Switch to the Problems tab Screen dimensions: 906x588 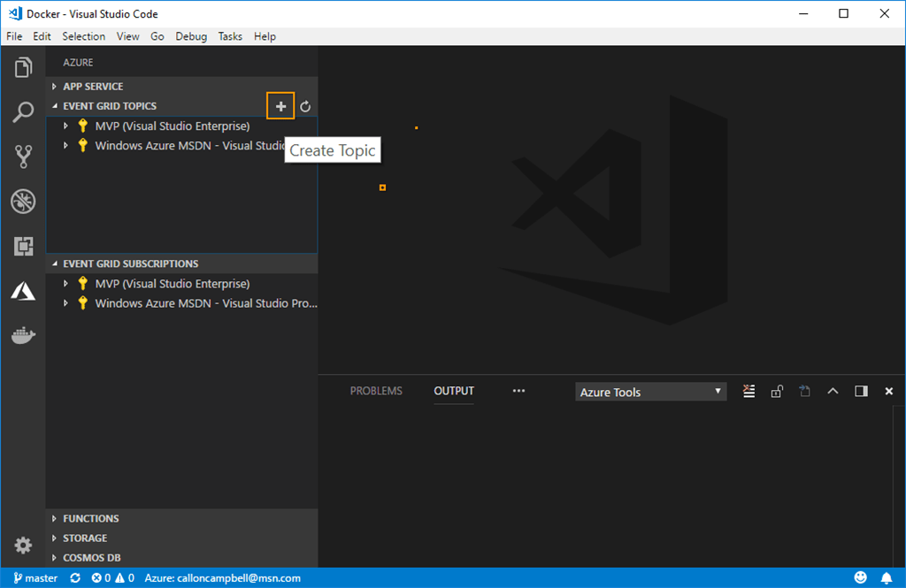coord(376,391)
